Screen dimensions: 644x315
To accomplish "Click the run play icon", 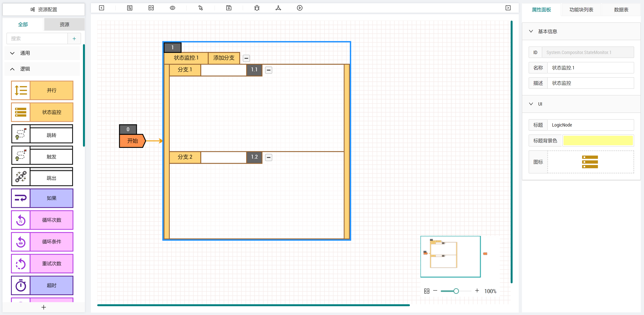I will [299, 8].
